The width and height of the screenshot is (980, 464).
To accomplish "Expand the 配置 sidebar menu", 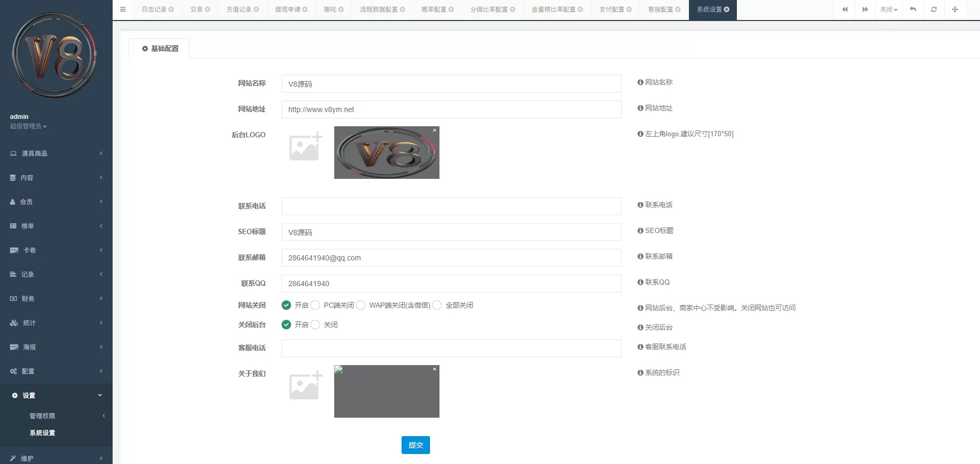I will 56,371.
